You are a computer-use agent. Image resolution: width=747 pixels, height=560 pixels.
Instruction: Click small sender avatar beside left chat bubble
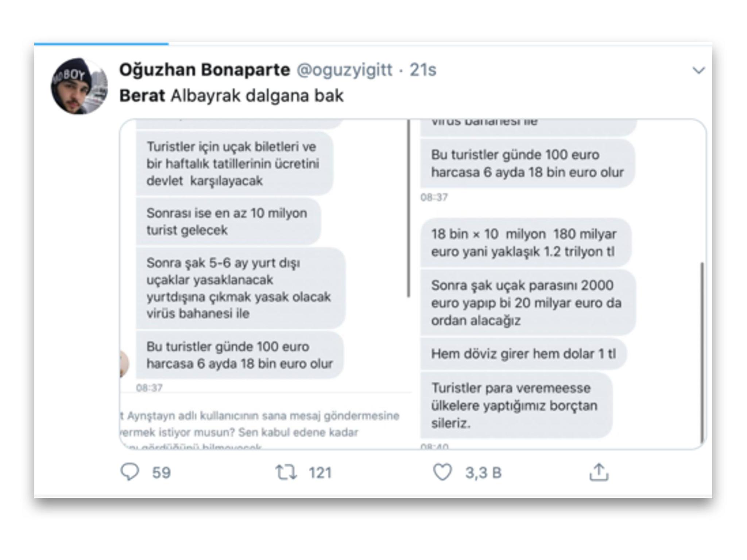124,364
